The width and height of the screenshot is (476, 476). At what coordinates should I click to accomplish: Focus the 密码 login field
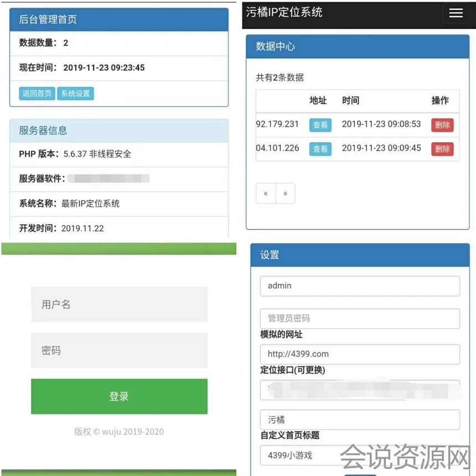(119, 350)
